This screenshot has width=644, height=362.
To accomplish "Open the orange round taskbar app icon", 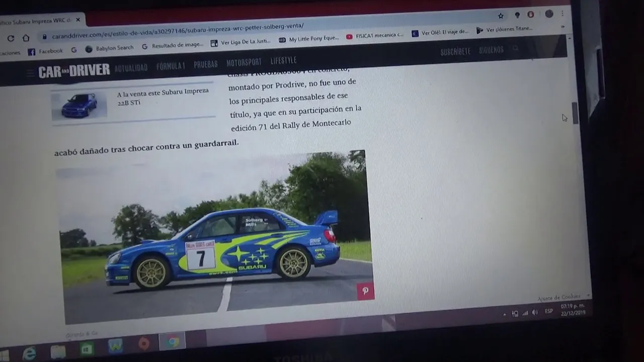I will (x=144, y=344).
